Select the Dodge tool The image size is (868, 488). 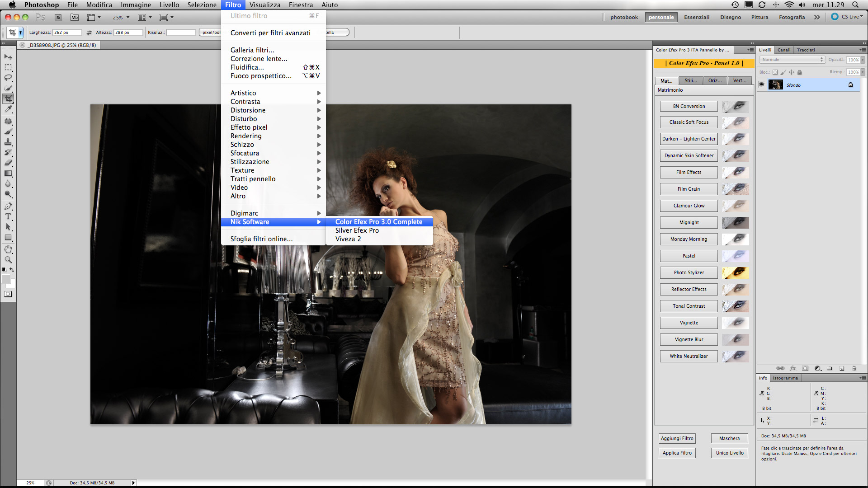tap(8, 194)
